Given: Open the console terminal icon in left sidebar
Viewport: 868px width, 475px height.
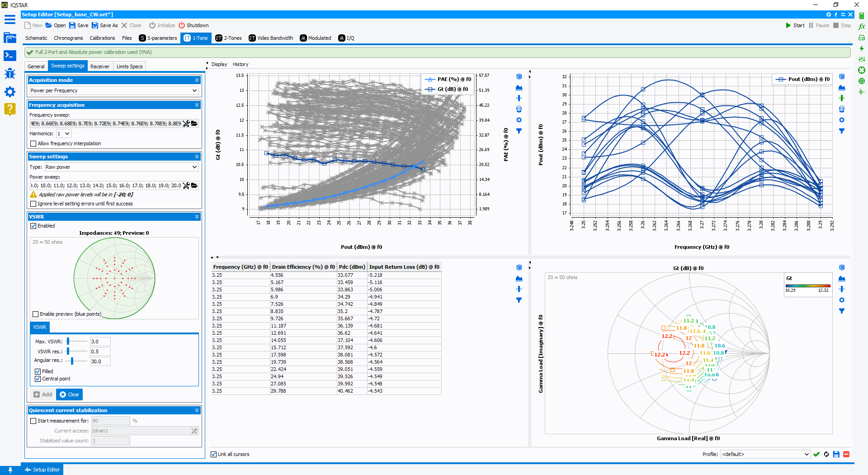Looking at the screenshot, I should pyautogui.click(x=9, y=56).
